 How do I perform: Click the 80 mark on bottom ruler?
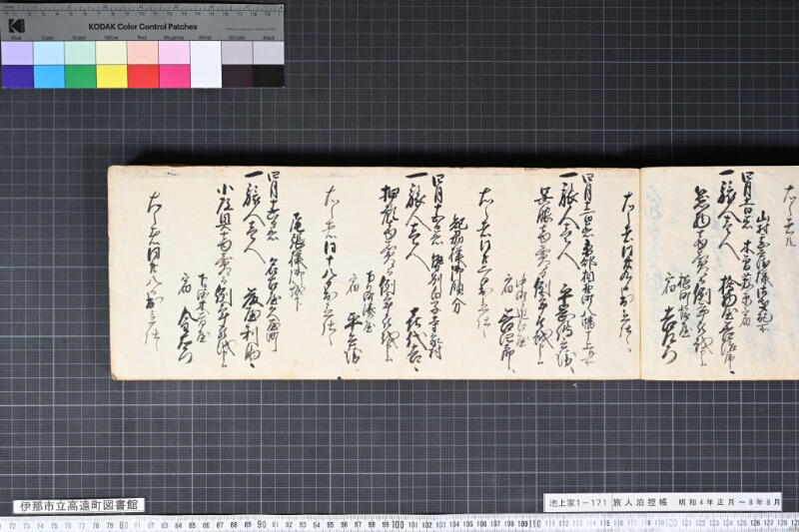coord(124,525)
